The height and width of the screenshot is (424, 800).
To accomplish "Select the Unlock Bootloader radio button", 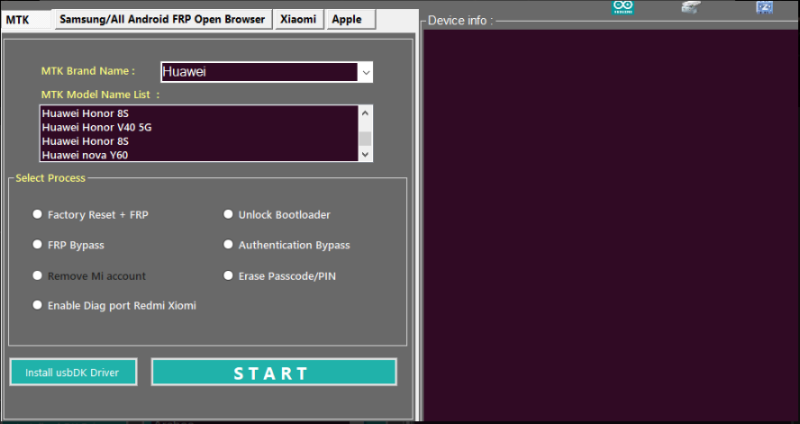I will click(x=228, y=214).
